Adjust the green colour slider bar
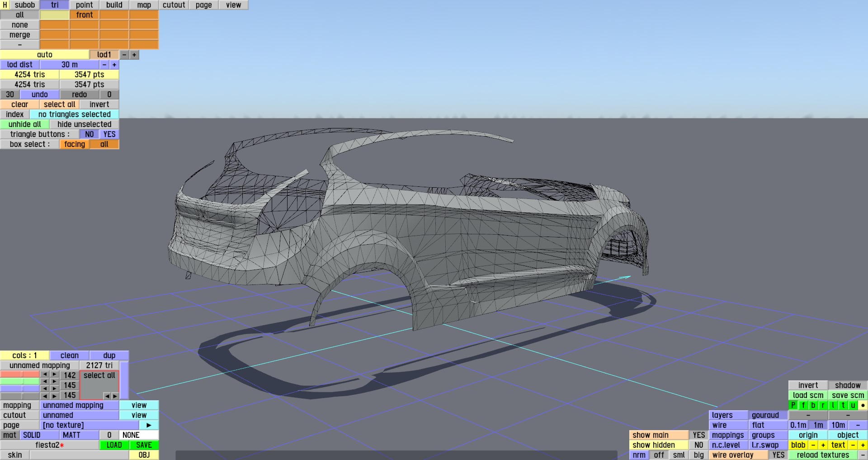Screen dimensions: 868x460 20,382
